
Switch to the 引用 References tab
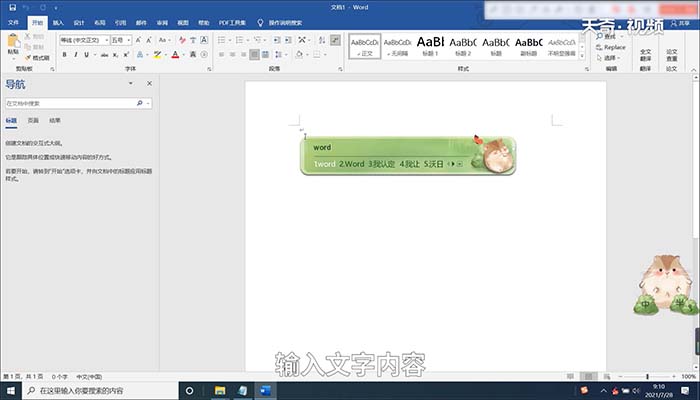[121, 23]
